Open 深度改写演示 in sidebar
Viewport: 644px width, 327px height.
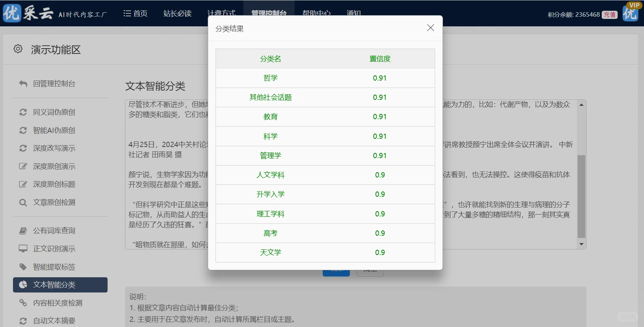(x=54, y=148)
